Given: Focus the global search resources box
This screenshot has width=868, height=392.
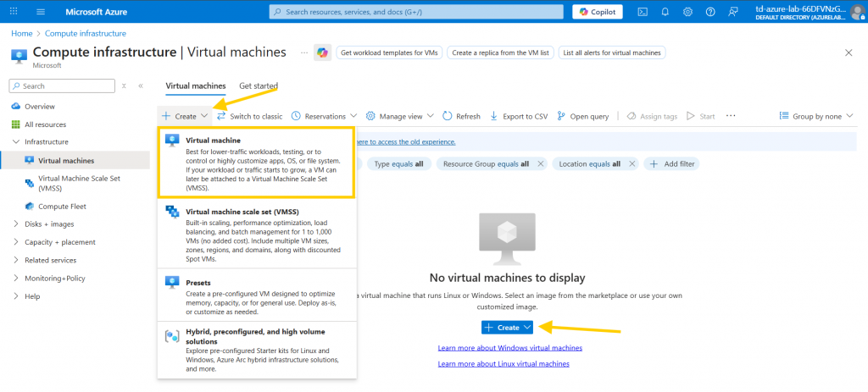Looking at the screenshot, I should point(416,12).
